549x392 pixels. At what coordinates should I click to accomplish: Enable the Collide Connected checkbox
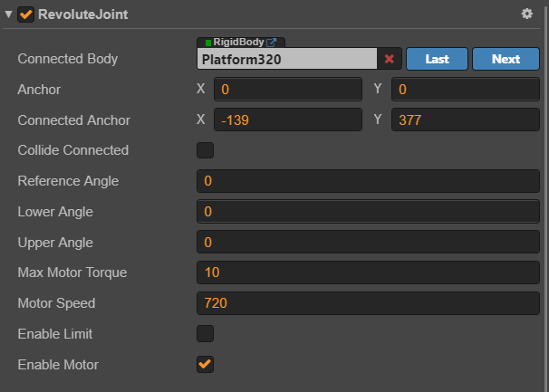coord(206,150)
